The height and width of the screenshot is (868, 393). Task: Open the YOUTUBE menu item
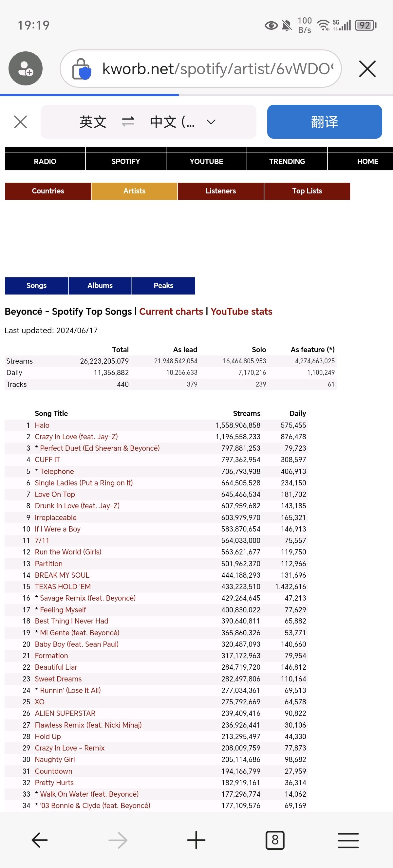pyautogui.click(x=206, y=161)
